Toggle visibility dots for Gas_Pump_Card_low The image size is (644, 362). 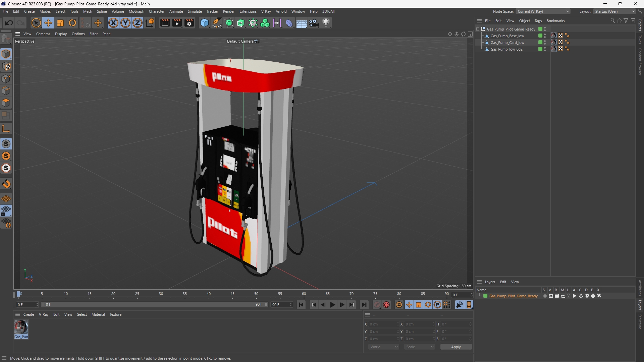(x=545, y=43)
